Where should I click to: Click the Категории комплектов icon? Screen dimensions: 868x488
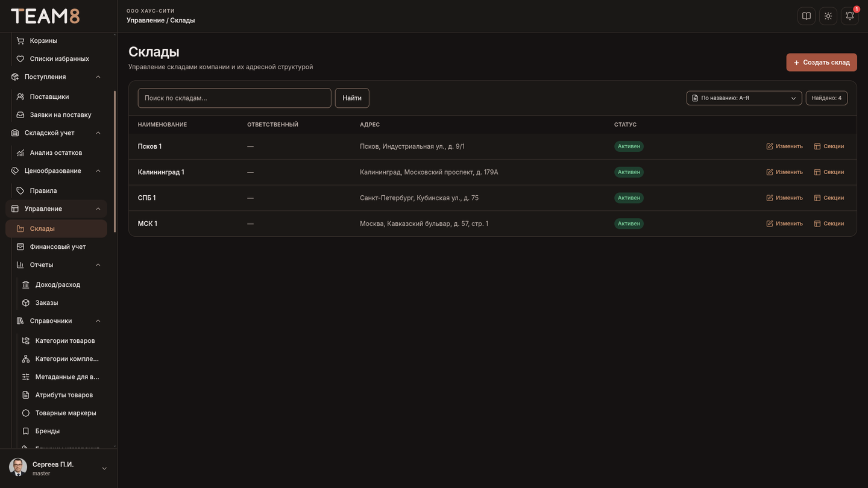pyautogui.click(x=26, y=359)
